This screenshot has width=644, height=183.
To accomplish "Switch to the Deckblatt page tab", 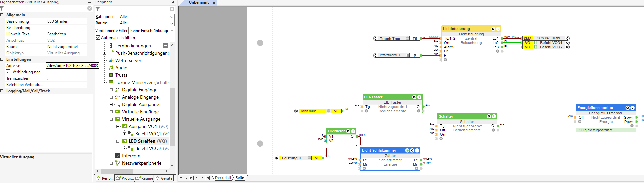I will [x=223, y=178].
